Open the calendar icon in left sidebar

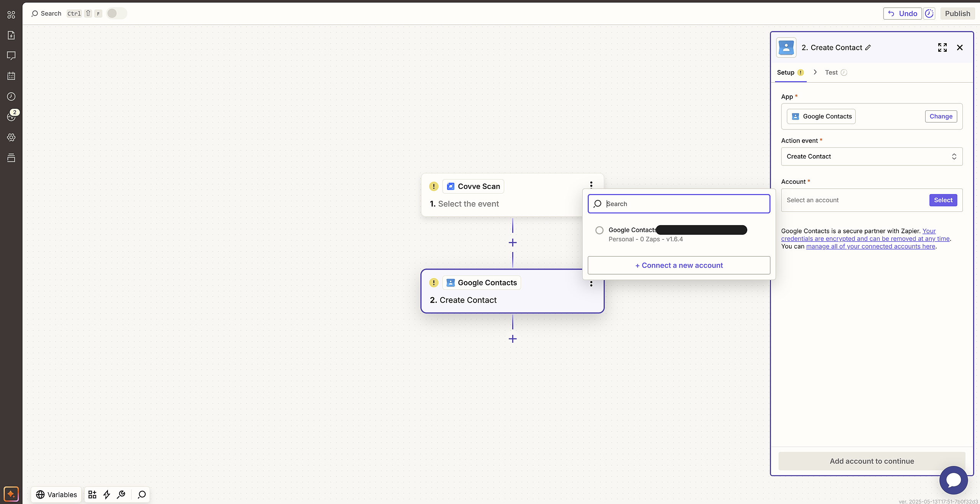tap(11, 76)
